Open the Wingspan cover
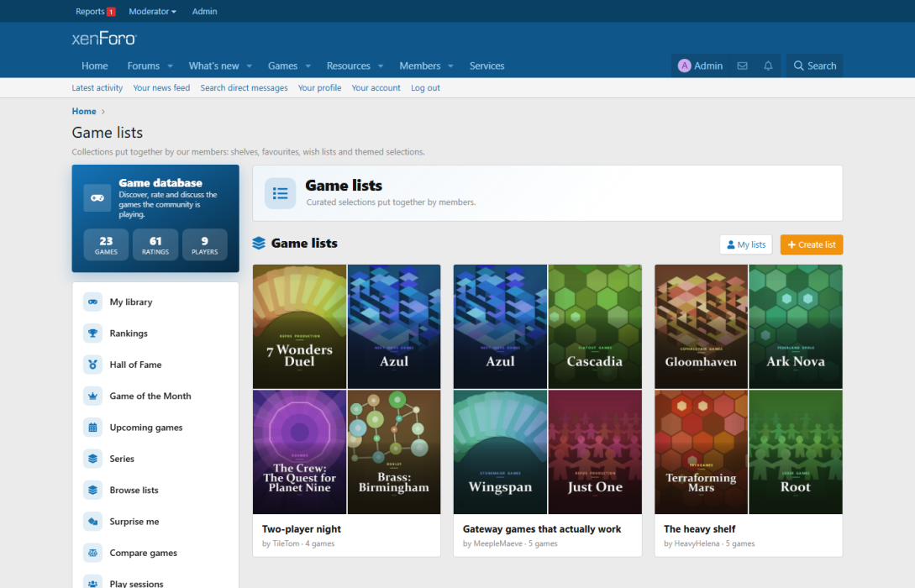 500,452
